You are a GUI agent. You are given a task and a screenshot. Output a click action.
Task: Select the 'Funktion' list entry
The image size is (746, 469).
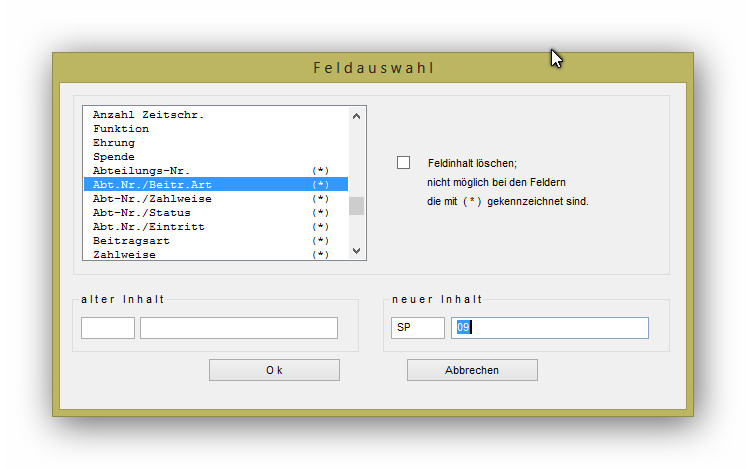121,129
